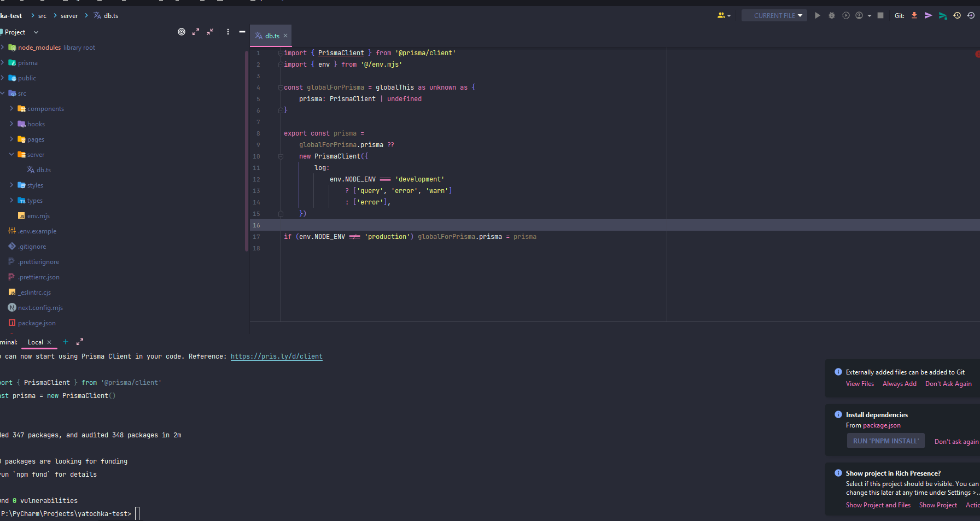Switch to the db.ts editor tab
Screen dimensions: 980x521
[272, 36]
